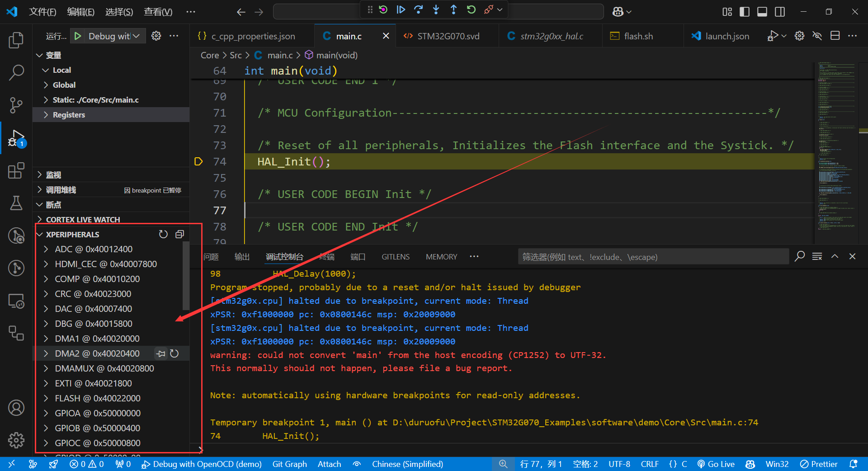This screenshot has height=471, width=868.
Task: Toggle word wrap in debug console
Action: click(817, 257)
